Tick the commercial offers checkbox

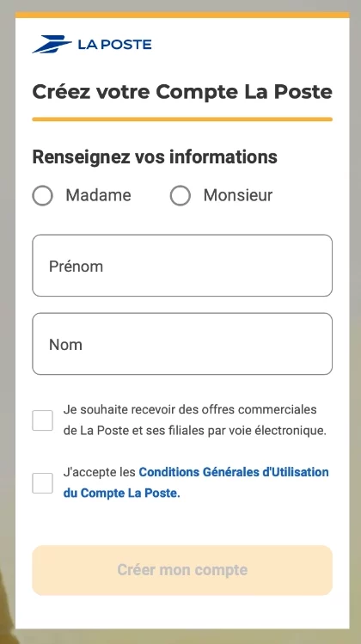pyautogui.click(x=43, y=420)
